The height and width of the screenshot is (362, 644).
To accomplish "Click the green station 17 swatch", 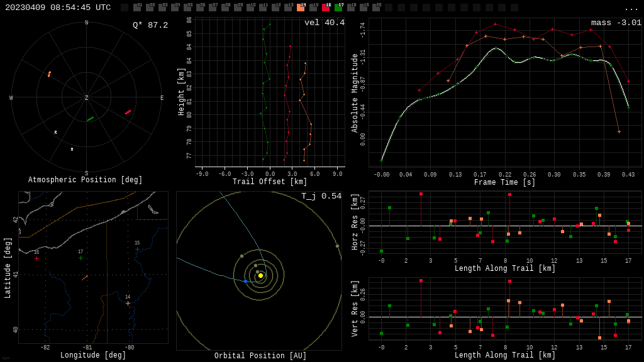I will point(338,8).
